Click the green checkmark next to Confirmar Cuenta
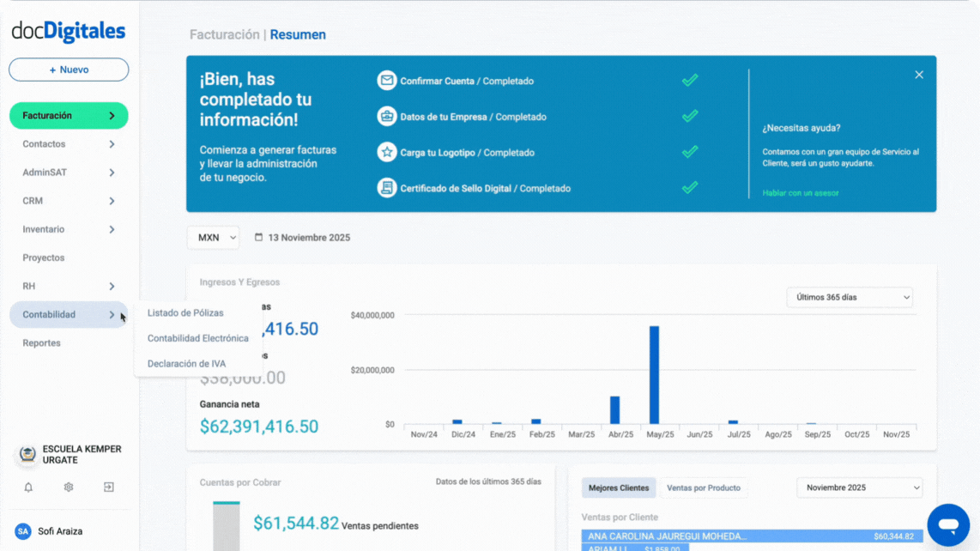 pos(689,80)
